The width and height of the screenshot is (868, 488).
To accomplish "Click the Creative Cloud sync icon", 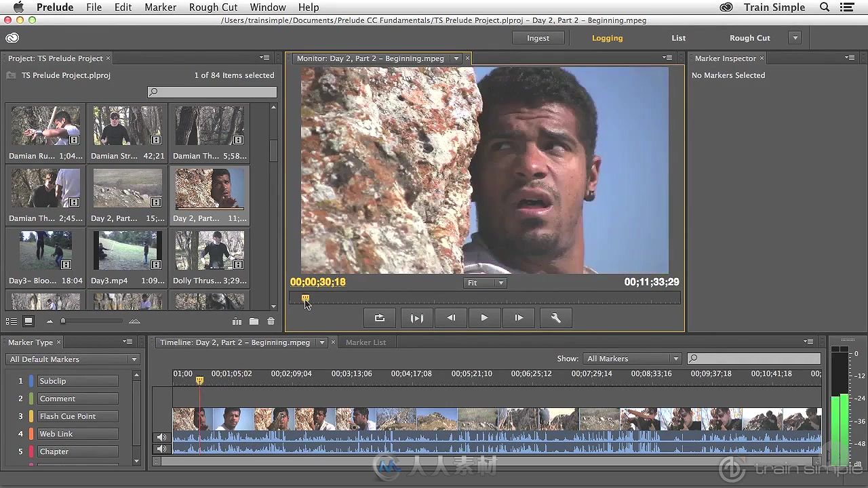I will (12, 38).
